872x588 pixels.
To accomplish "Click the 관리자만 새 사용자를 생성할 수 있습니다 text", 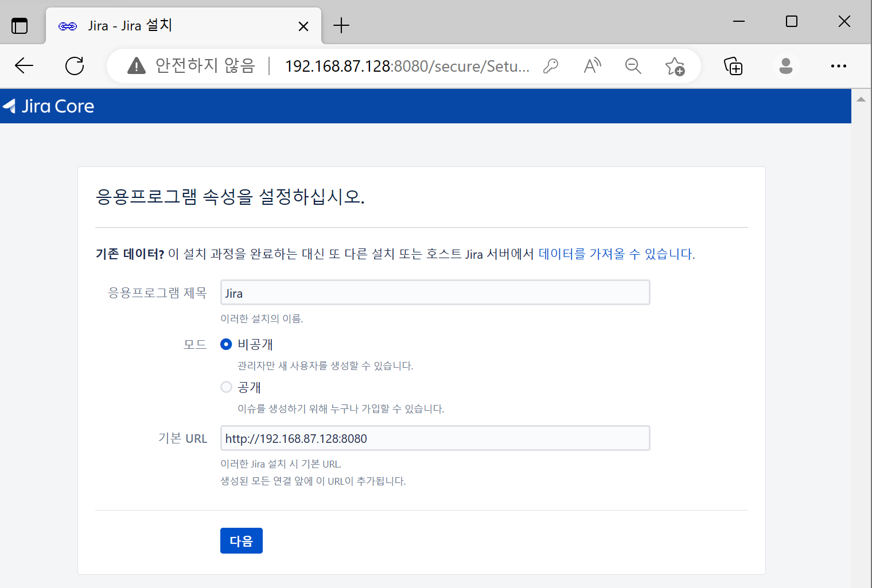I will tap(325, 366).
